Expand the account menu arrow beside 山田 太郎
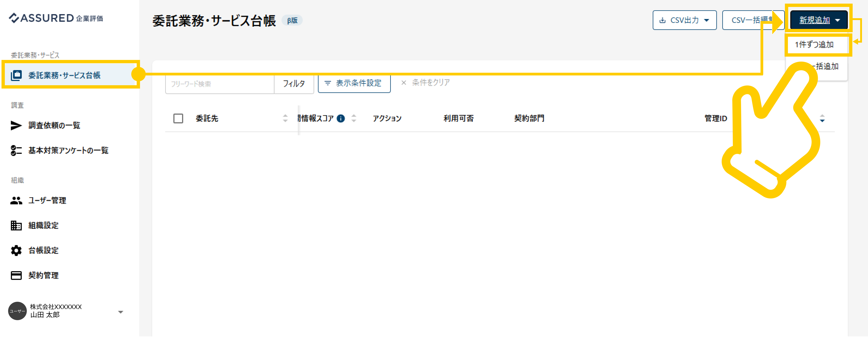This screenshot has height=337, width=868. tap(121, 312)
